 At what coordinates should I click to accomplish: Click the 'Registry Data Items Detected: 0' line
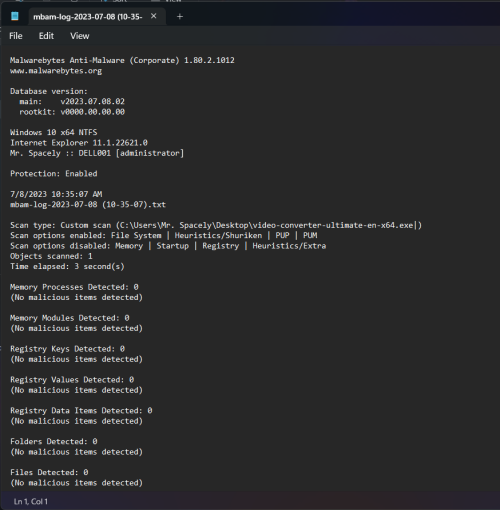[81, 411]
